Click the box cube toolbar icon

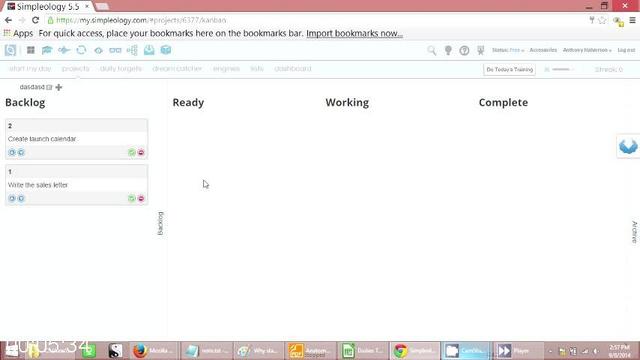166,50
